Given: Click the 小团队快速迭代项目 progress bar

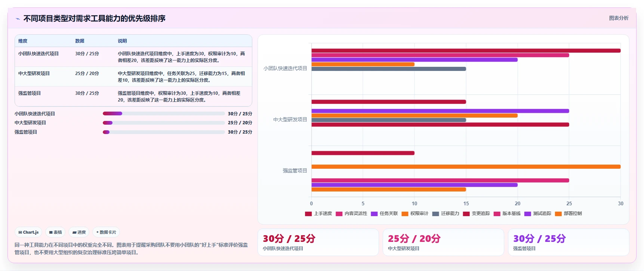Looking at the screenshot, I should point(164,113).
